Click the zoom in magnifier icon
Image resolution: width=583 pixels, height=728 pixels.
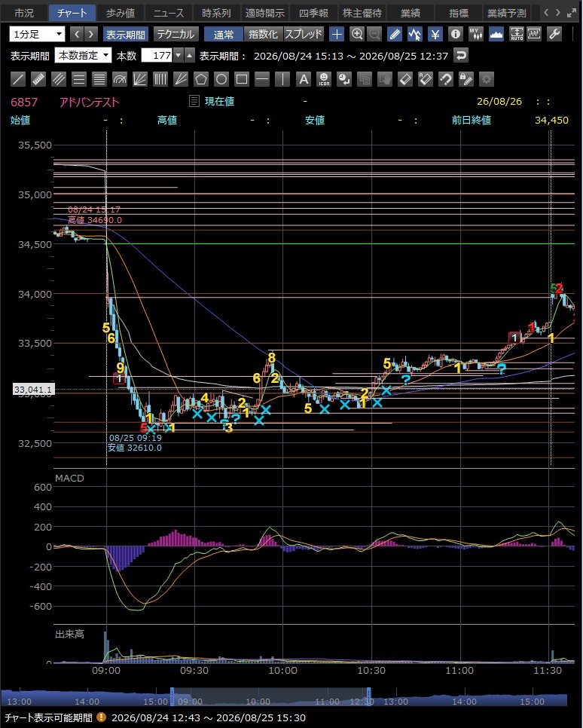[x=357, y=34]
